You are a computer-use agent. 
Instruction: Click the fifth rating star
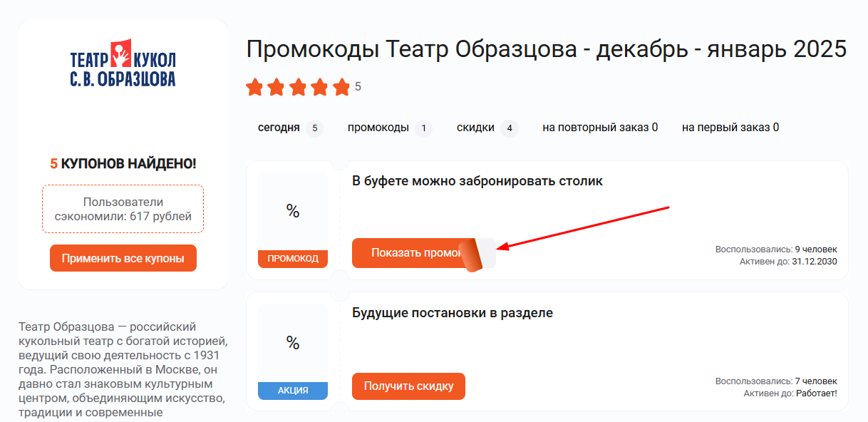pyautogui.click(x=341, y=87)
